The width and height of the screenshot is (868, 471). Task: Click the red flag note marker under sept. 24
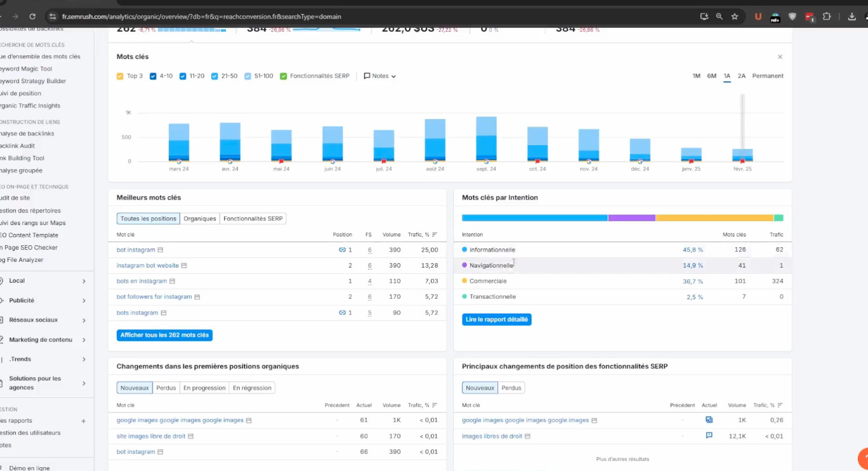tap(487, 162)
